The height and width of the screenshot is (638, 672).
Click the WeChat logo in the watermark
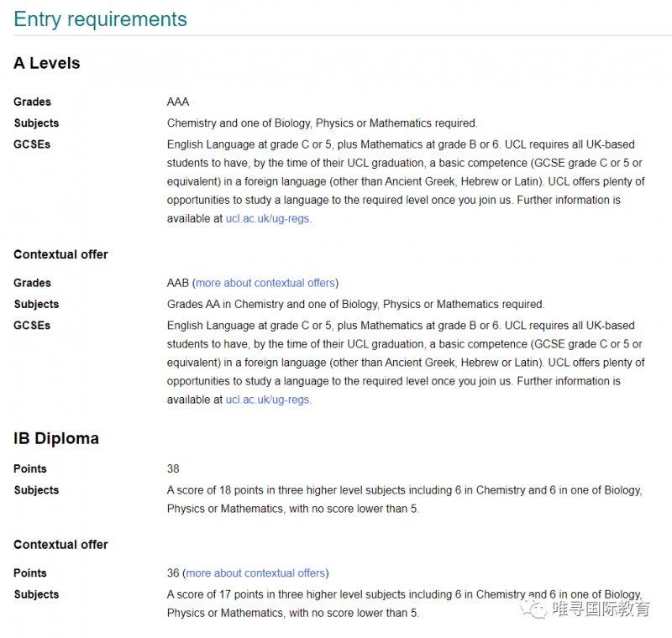[533, 609]
